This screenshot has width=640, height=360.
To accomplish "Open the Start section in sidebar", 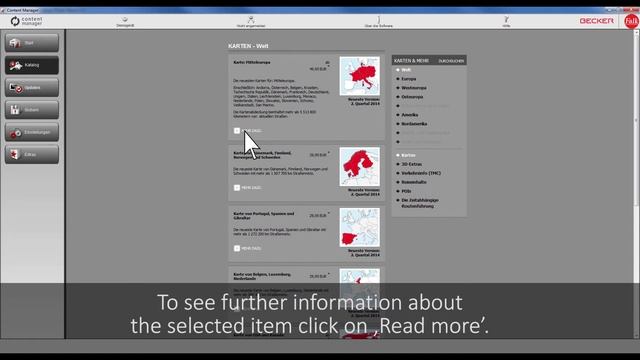I will coord(32,43).
